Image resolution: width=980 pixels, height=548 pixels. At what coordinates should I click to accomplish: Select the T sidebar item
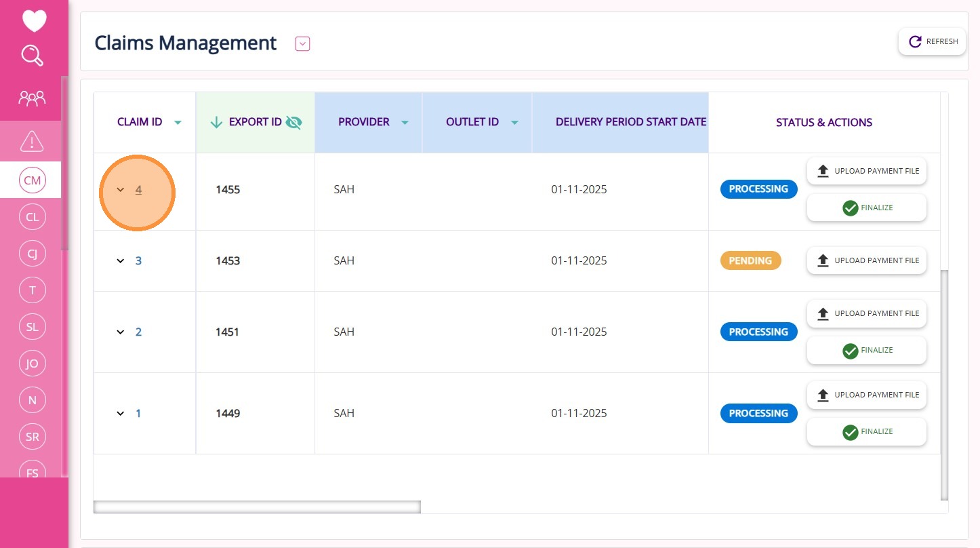(32, 290)
